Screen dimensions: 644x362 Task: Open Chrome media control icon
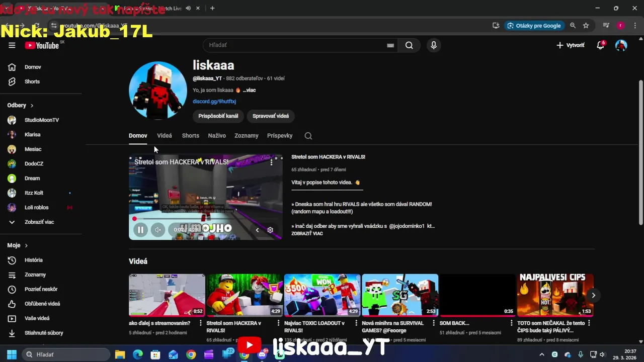tap(606, 26)
